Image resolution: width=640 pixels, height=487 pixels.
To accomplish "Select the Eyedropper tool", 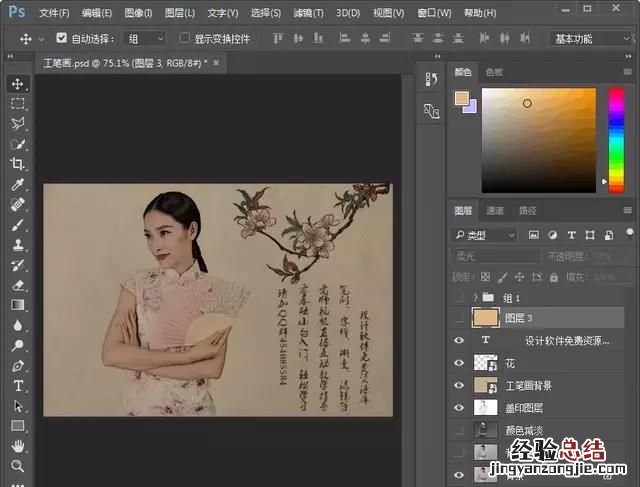I will pyautogui.click(x=18, y=185).
